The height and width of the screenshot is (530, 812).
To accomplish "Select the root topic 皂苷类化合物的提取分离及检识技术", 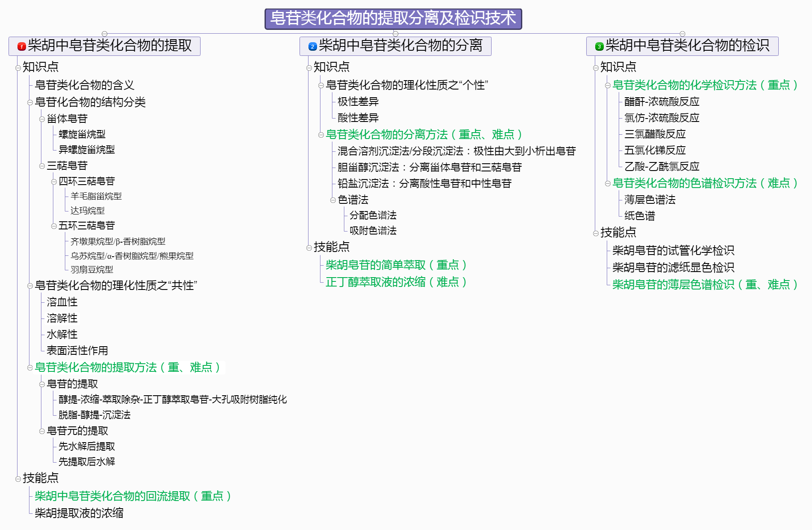I will tap(393, 19).
